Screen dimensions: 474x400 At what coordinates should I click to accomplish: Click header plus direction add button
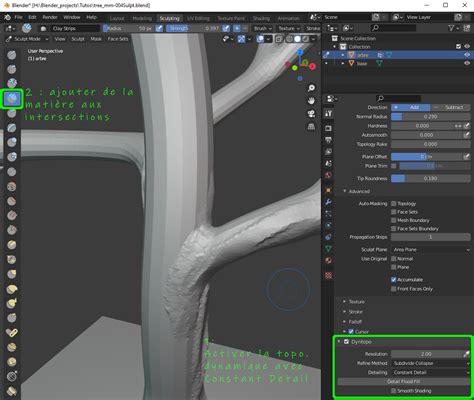[237, 28]
